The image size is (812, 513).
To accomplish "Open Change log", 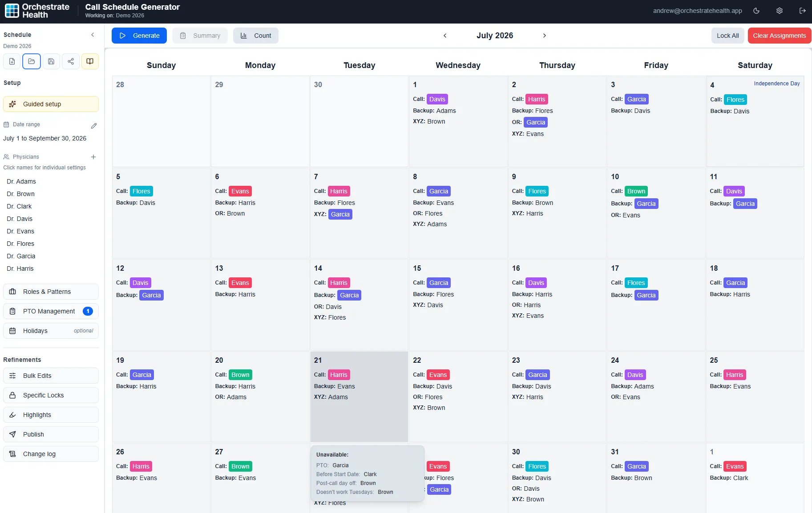I will tap(51, 454).
